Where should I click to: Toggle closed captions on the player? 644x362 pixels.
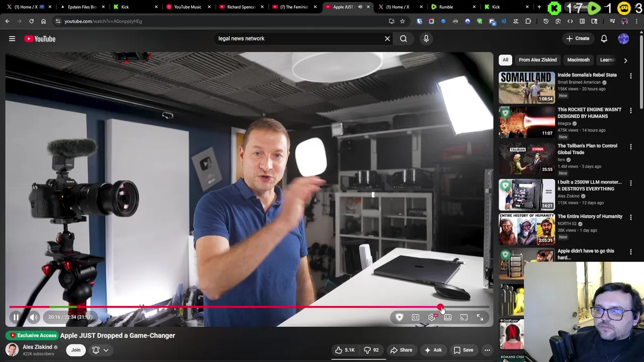(416, 317)
